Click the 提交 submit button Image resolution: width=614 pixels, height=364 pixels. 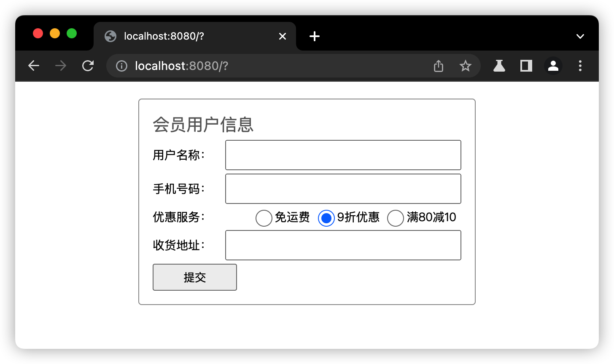tap(194, 277)
